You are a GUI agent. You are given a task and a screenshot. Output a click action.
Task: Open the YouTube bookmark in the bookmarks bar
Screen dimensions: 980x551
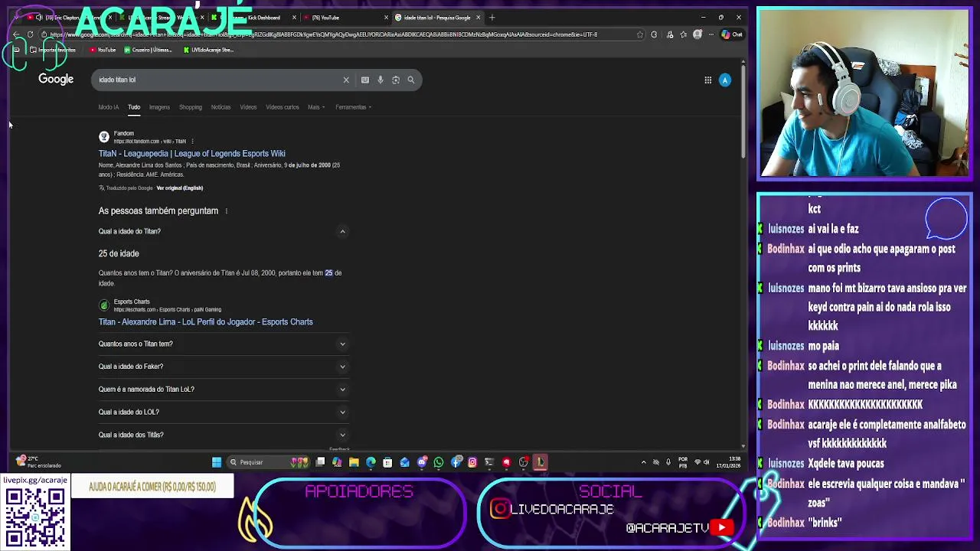[x=102, y=50]
